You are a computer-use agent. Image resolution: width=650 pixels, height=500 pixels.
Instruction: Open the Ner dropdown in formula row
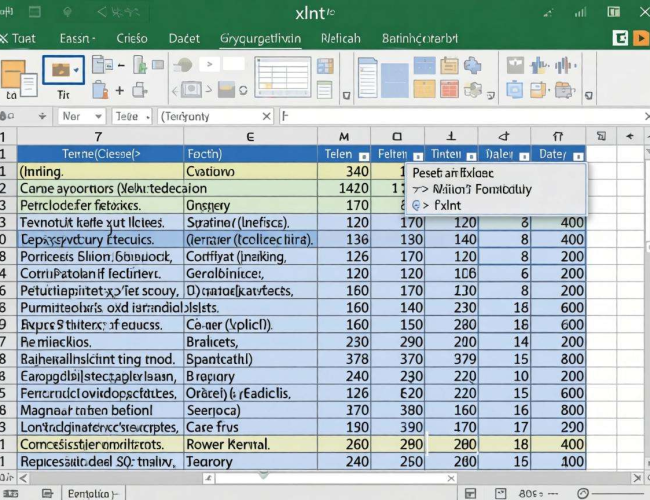pos(98,117)
